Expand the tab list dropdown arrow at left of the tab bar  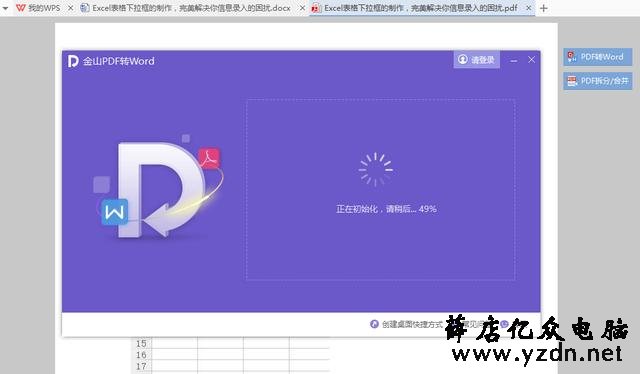tap(5, 8)
